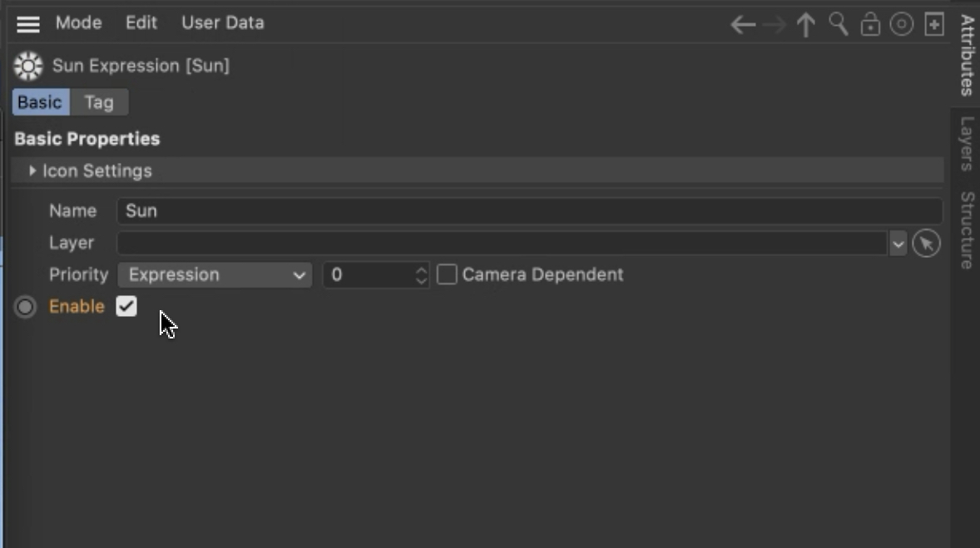Image resolution: width=980 pixels, height=548 pixels.
Task: Click the layer picker arrow icon
Action: (926, 244)
